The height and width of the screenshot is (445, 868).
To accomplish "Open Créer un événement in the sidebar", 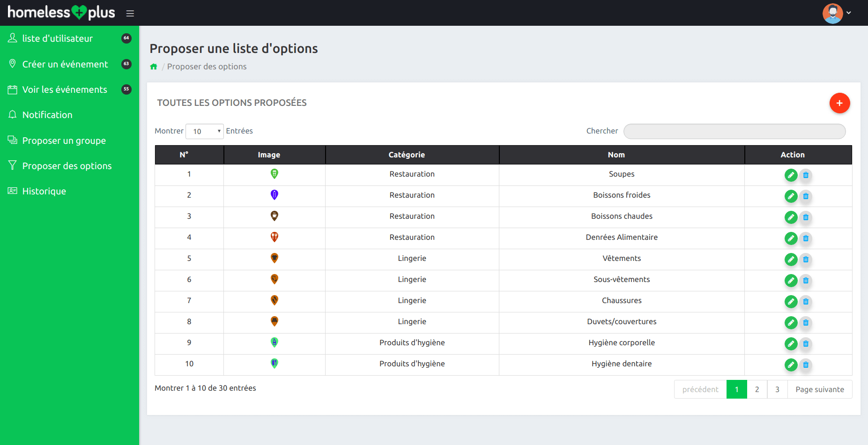I will pyautogui.click(x=65, y=64).
